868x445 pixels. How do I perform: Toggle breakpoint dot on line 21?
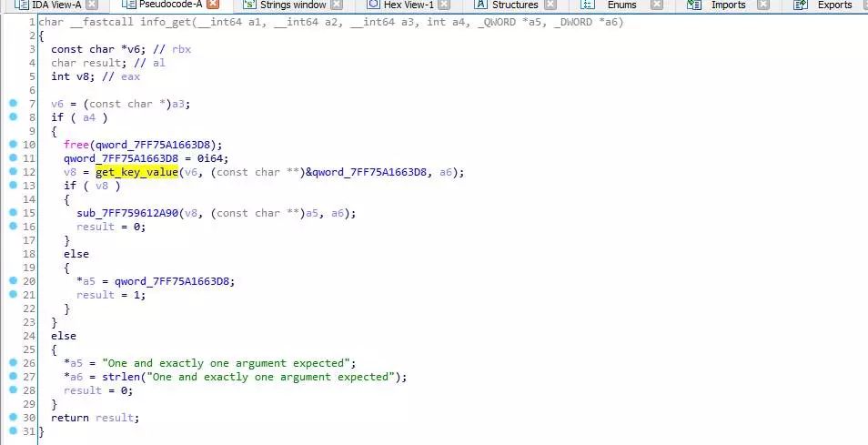click(x=14, y=295)
